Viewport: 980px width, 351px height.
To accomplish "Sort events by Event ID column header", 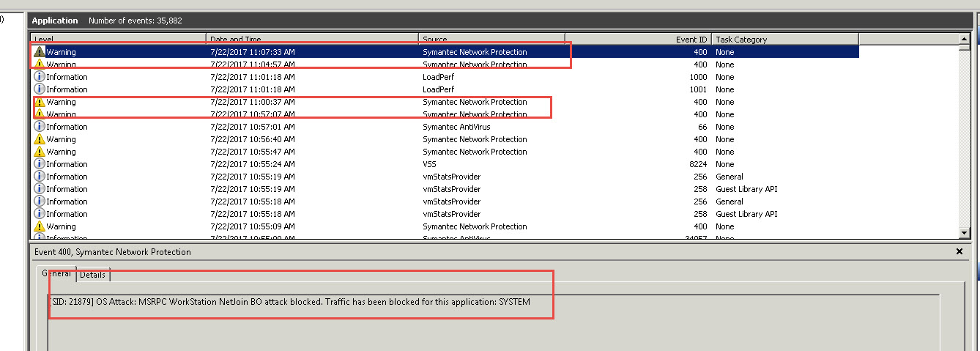I will click(638, 39).
